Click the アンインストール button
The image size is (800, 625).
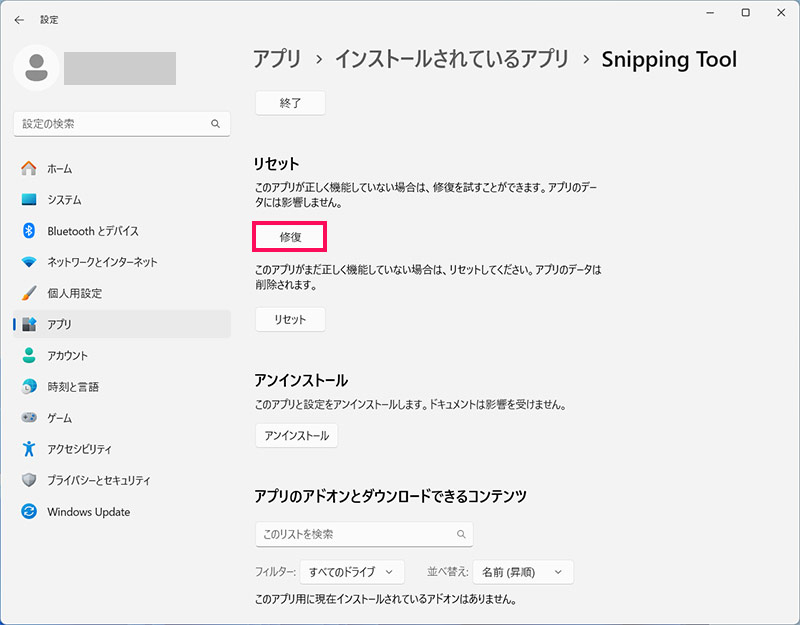(x=296, y=436)
